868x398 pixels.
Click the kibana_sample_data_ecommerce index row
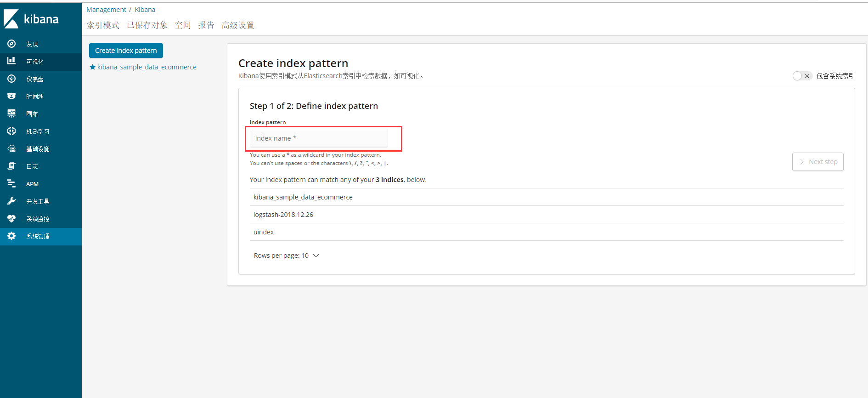coord(547,197)
